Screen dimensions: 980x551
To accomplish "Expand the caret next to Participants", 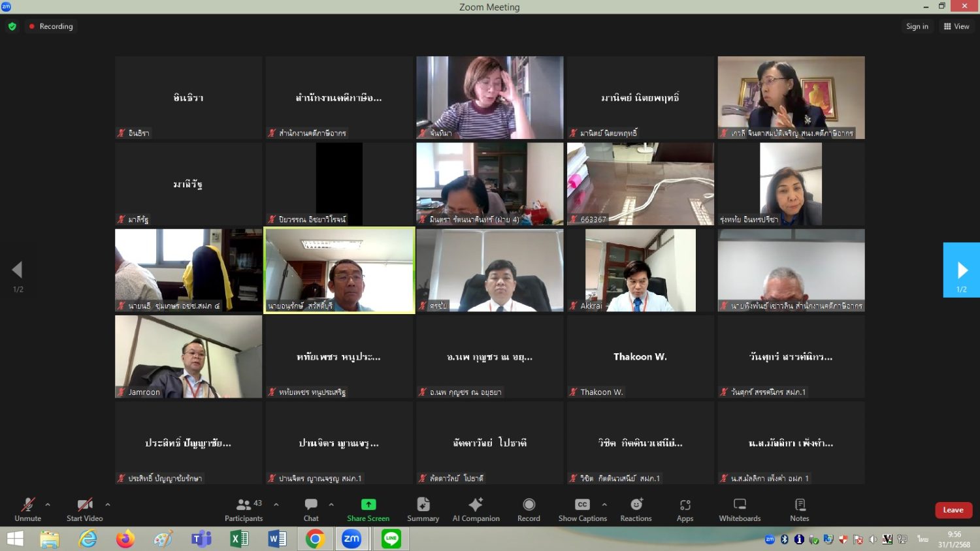I will 276,505.
